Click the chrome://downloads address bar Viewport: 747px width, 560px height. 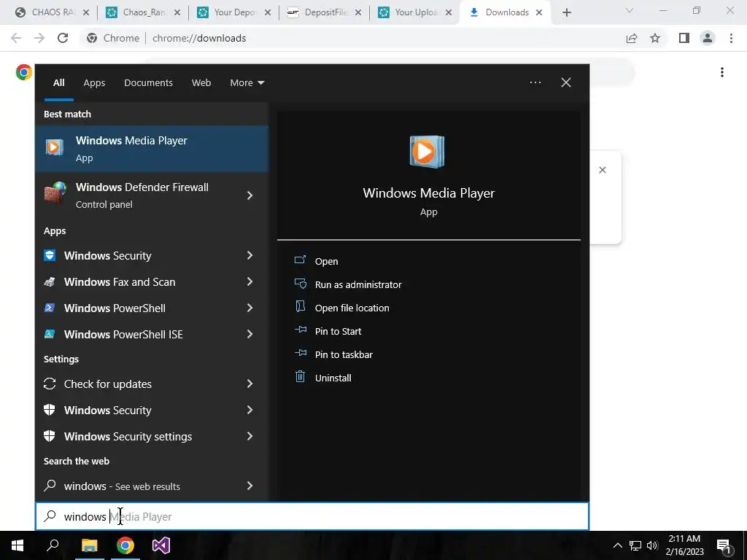point(352,38)
